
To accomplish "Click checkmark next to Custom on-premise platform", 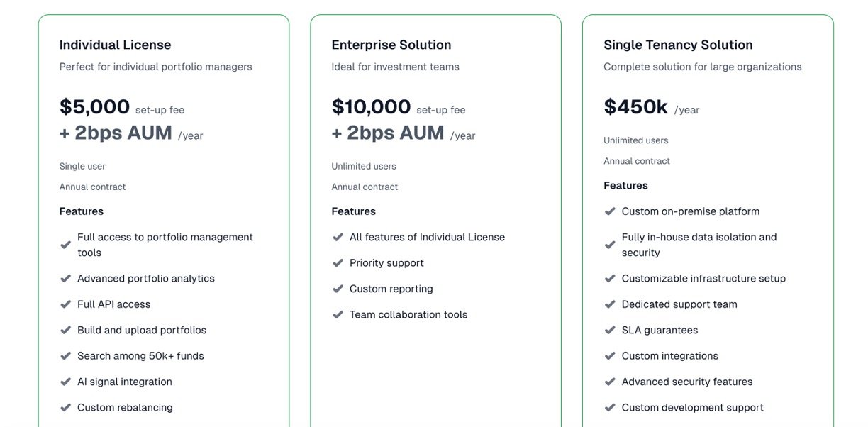I will [610, 211].
